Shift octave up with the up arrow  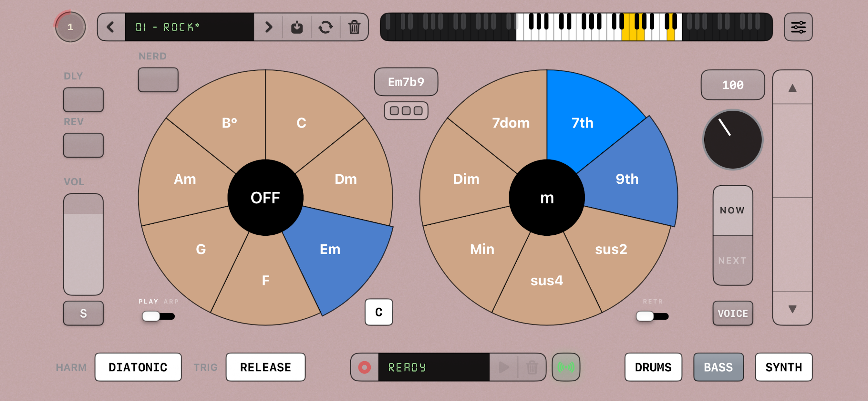[x=792, y=87]
